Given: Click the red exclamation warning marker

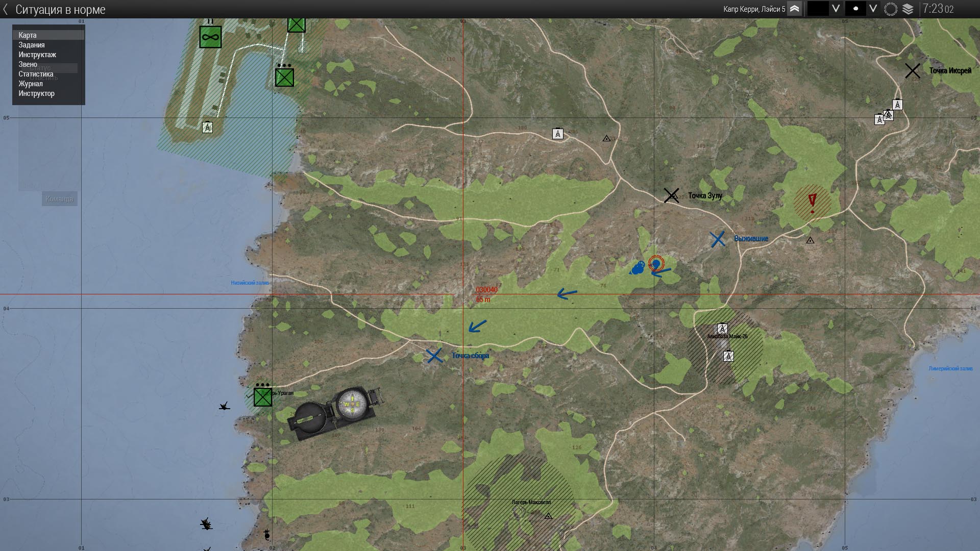Looking at the screenshot, I should tap(813, 203).
